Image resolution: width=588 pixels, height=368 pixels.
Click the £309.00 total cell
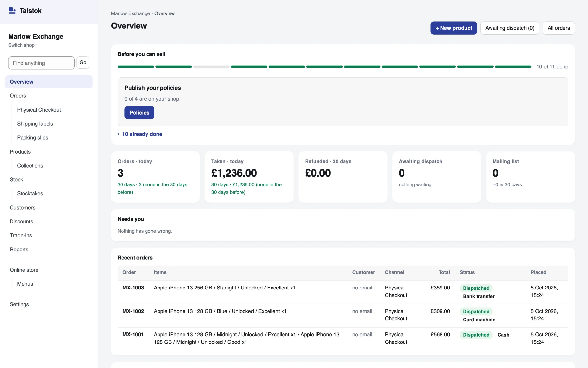(440, 311)
